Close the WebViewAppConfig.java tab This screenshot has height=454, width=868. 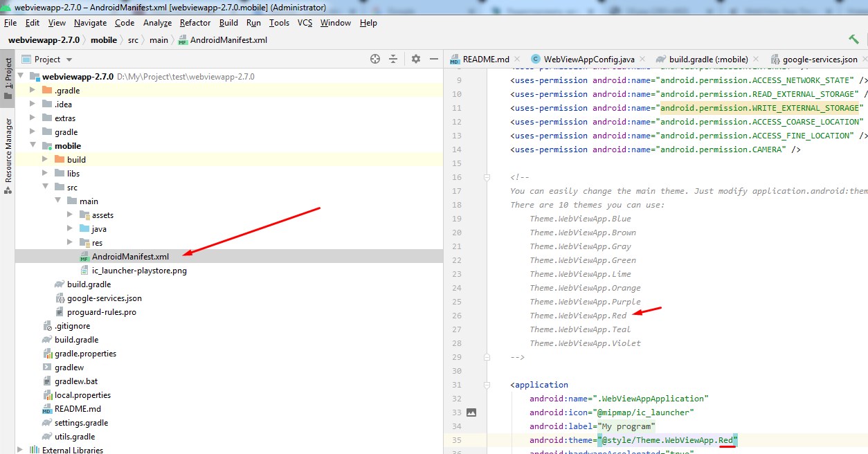click(x=643, y=60)
